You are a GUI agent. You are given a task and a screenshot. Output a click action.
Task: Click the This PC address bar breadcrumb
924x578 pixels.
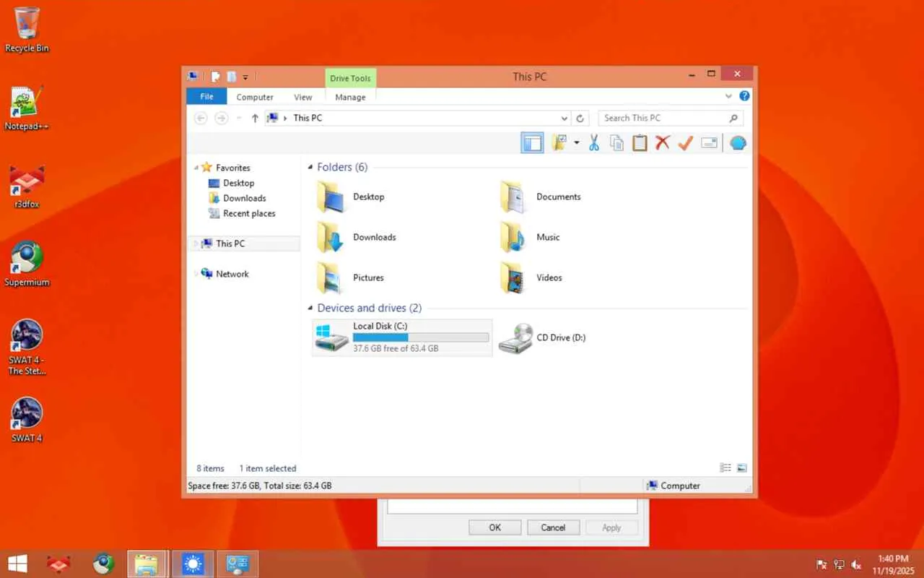308,118
